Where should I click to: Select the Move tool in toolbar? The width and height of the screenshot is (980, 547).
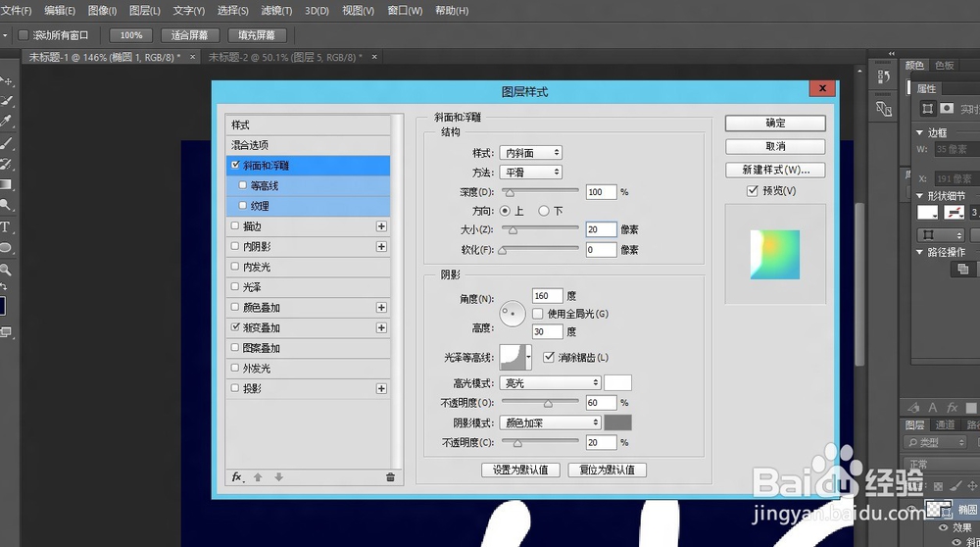point(6,81)
